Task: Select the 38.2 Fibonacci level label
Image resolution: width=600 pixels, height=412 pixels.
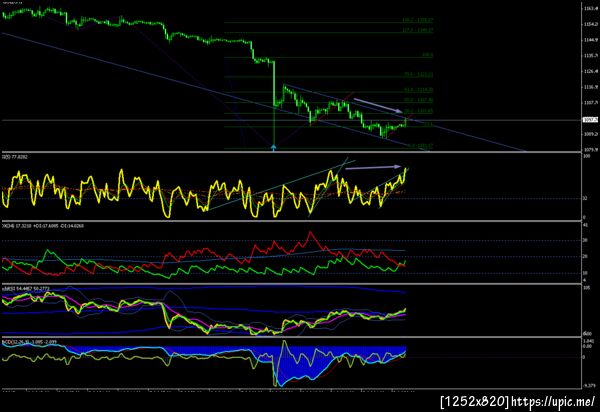Action: pyautogui.click(x=419, y=111)
